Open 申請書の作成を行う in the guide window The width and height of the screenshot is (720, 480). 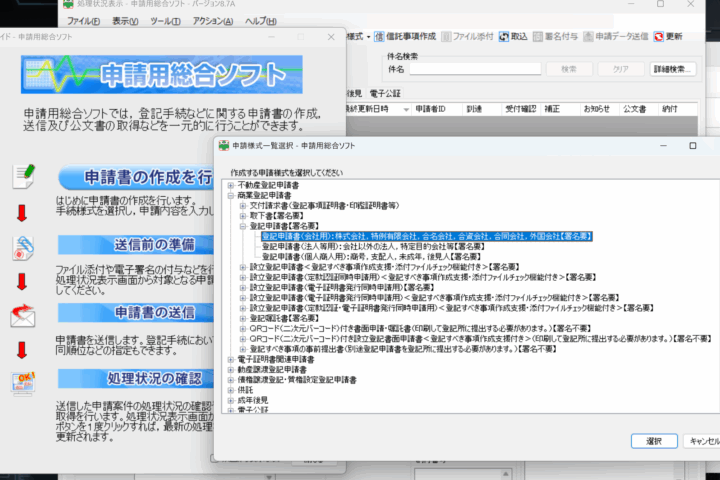[136, 177]
